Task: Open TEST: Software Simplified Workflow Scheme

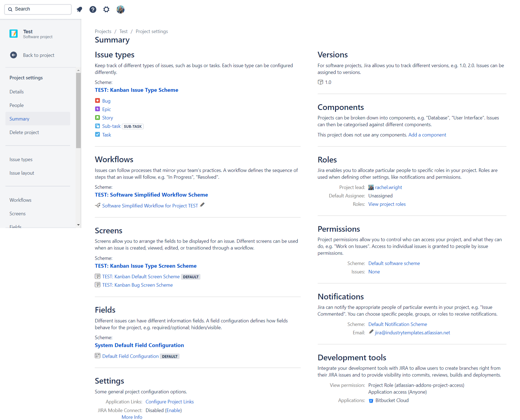Action: click(151, 195)
